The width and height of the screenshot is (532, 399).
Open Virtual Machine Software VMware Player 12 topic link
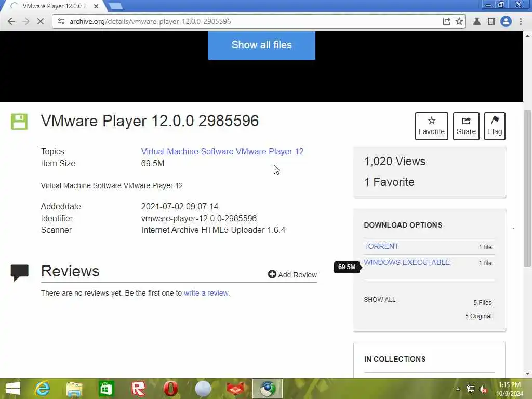pos(222,151)
